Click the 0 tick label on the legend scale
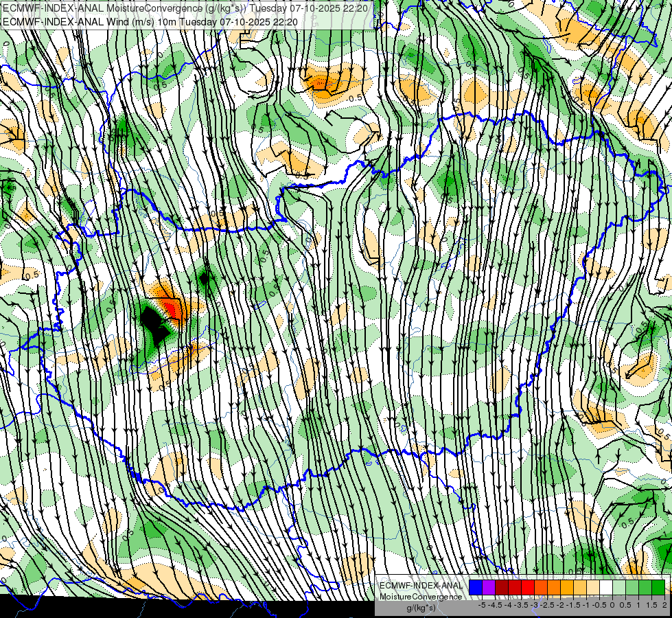672x618 pixels. point(612,605)
